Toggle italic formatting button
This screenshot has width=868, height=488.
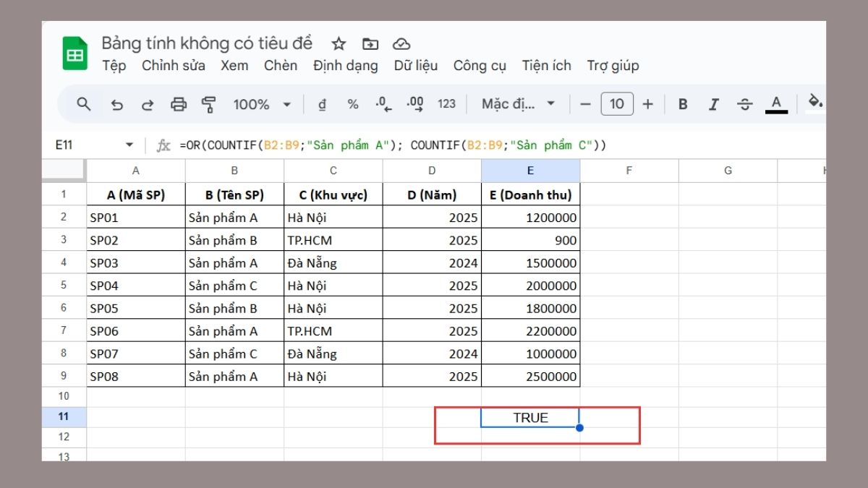[x=714, y=104]
